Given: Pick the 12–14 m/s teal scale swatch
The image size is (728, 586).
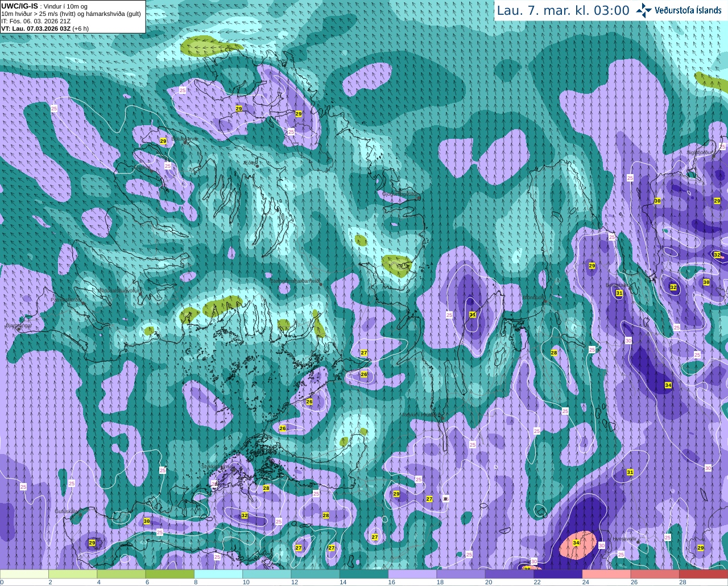Looking at the screenshot, I should (316, 574).
